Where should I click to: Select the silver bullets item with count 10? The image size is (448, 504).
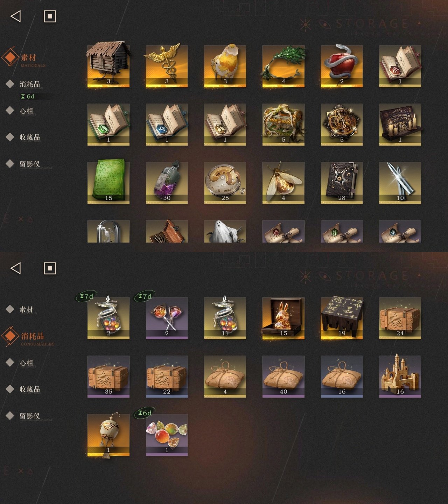pos(400,182)
